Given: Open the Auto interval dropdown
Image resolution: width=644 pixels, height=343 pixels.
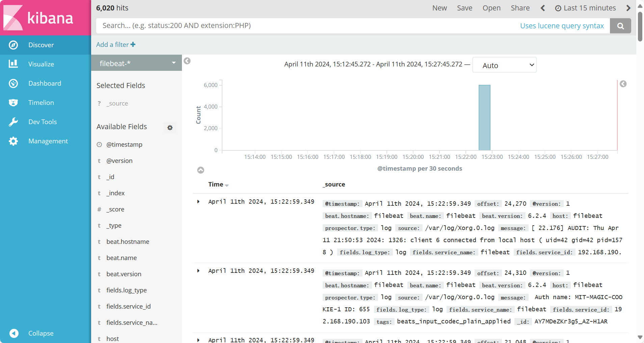Looking at the screenshot, I should [x=505, y=65].
